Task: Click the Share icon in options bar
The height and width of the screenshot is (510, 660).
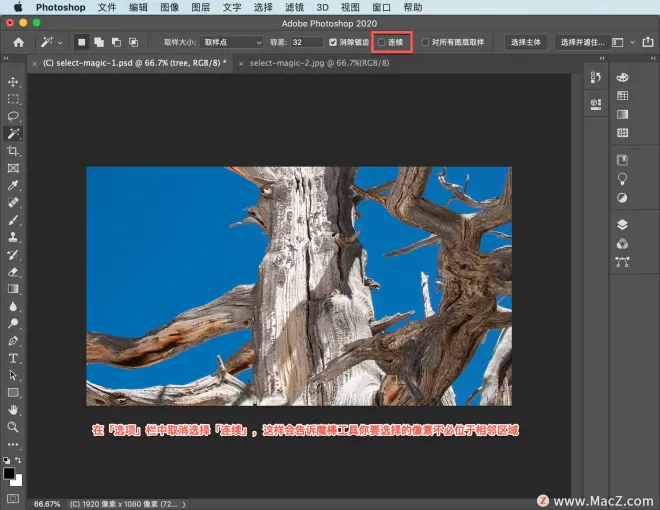Action: 648,42
